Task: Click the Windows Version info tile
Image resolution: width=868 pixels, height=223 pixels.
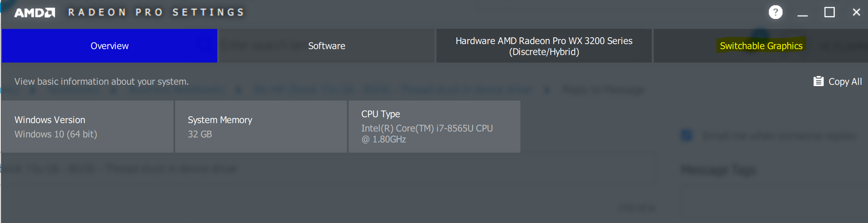Action: (x=87, y=126)
